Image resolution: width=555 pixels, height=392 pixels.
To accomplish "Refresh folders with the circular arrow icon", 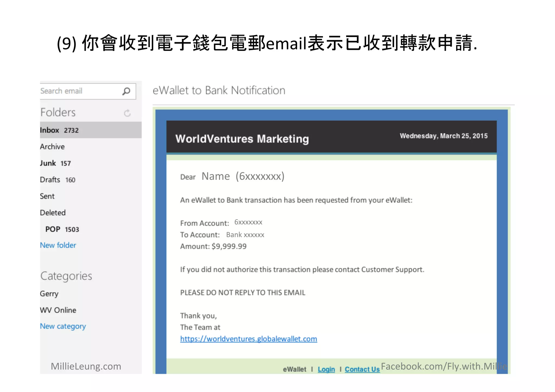I will 127,113.
